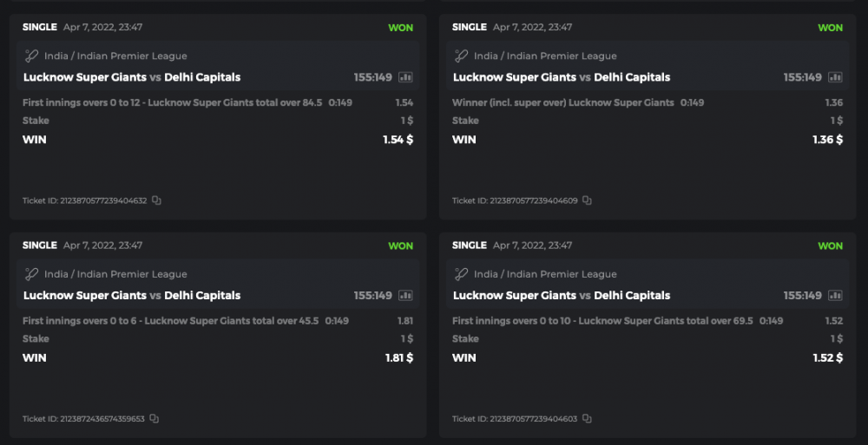Copy ticket ID ending in 404632
This screenshot has height=445, width=868.
coord(157,200)
